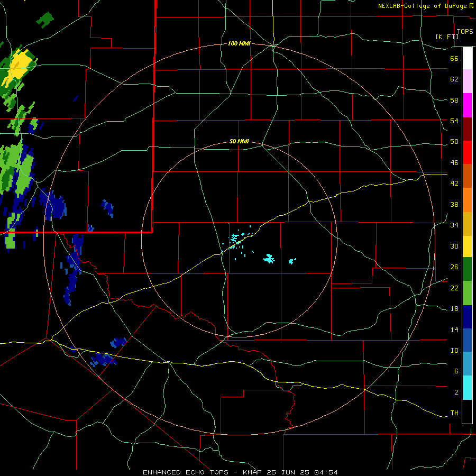Click the "18" legend label

(x=454, y=309)
